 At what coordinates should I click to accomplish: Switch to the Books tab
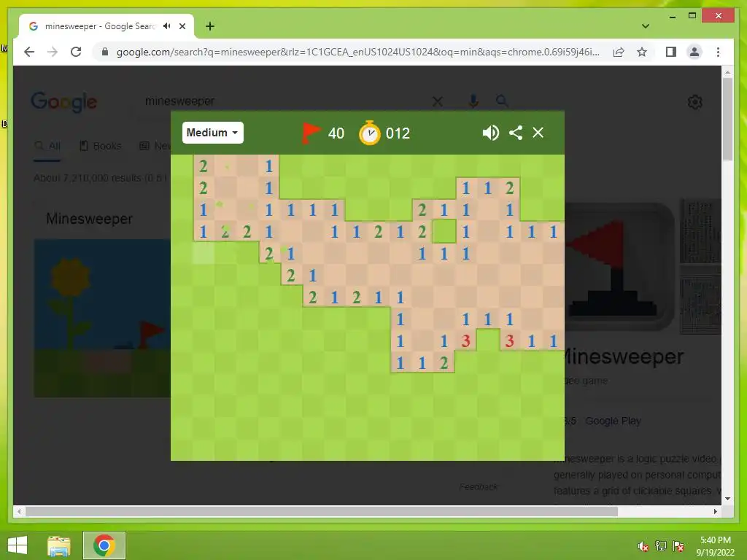101,146
